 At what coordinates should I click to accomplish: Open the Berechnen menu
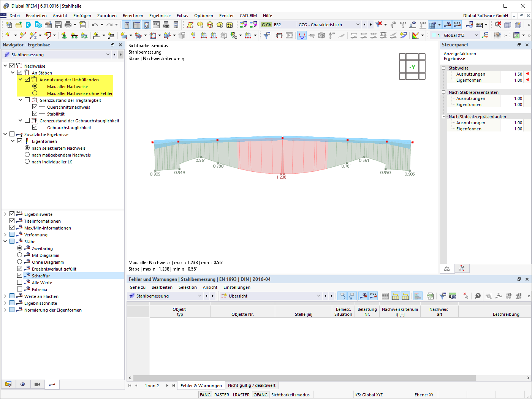(x=133, y=16)
